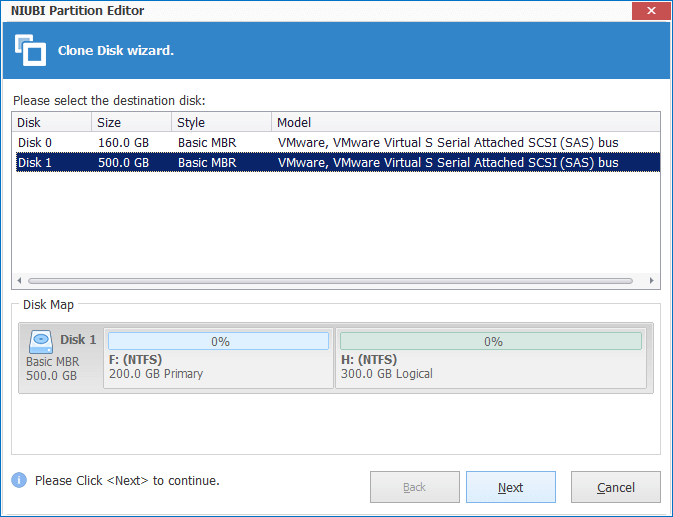Select the F: NTFS 200.0 GB partition
Image resolution: width=673 pixels, height=517 pixels.
[x=218, y=366]
